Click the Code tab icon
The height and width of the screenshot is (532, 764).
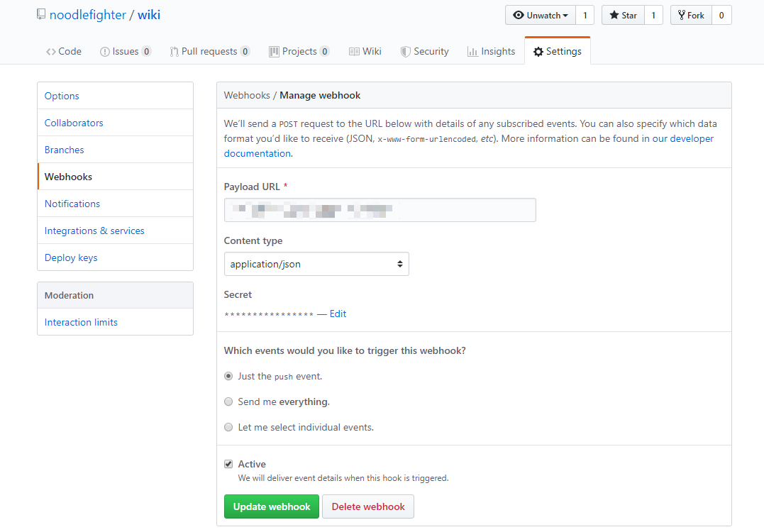coord(51,52)
